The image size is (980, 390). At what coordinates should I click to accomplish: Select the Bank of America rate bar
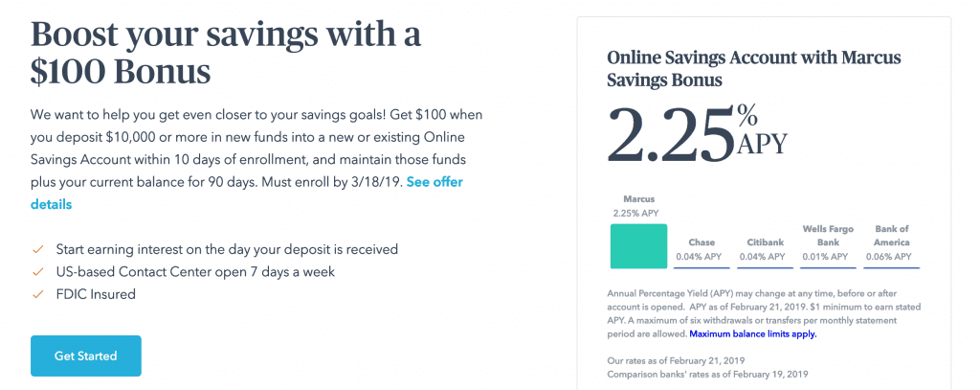[x=892, y=267]
